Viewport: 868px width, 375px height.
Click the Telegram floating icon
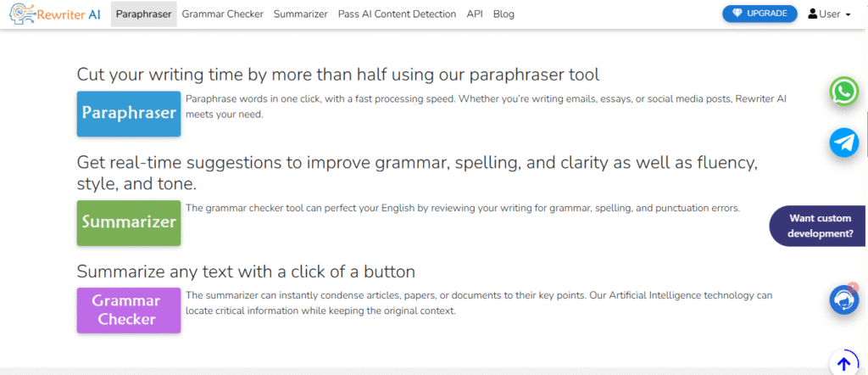(x=843, y=143)
